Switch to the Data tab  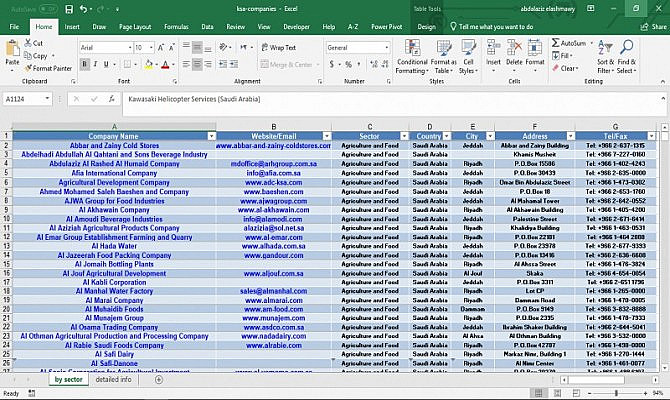(207, 26)
